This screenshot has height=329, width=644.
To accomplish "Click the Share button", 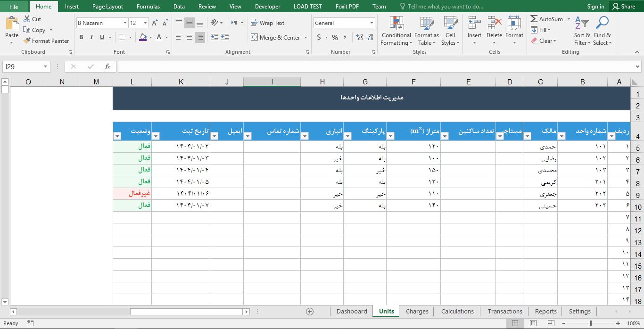I will 623,7.
